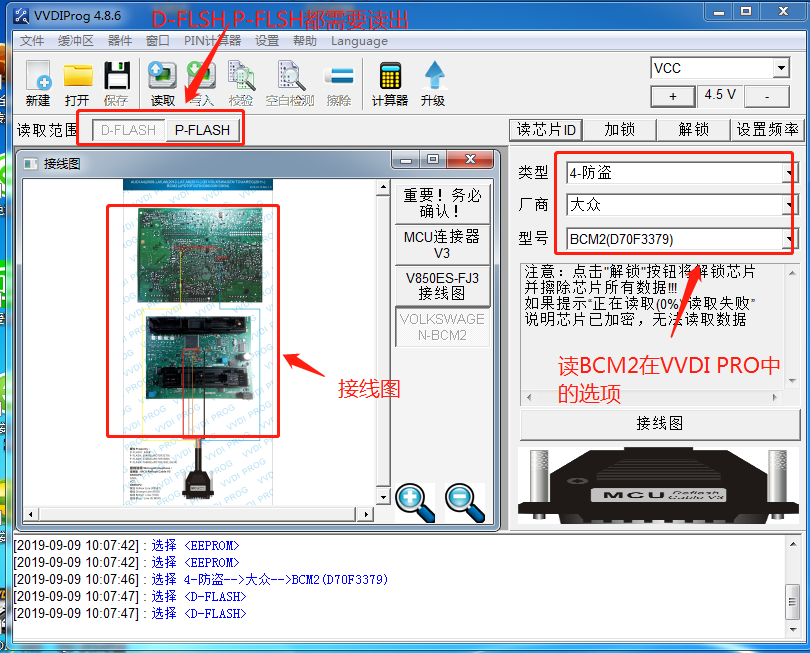Click the 新建 (New) toolbar icon
This screenshot has width=810, height=653.
(38, 83)
